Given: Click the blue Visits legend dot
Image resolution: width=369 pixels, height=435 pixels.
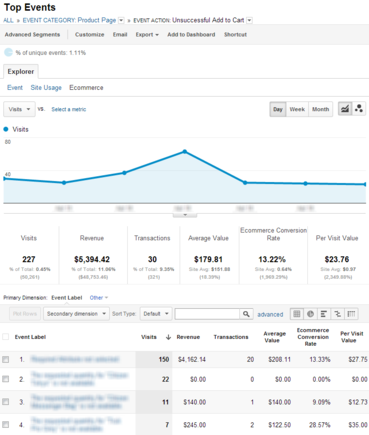Looking at the screenshot, I should [6, 129].
